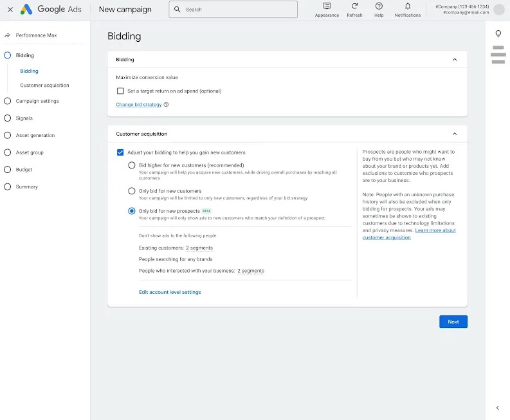Click the account avatar circle
Viewport: 510px width, 420px height.
tap(498, 10)
